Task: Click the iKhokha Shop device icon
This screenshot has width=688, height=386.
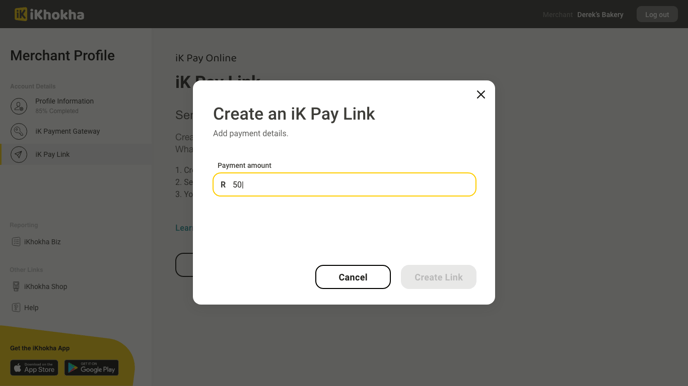Action: tap(16, 286)
